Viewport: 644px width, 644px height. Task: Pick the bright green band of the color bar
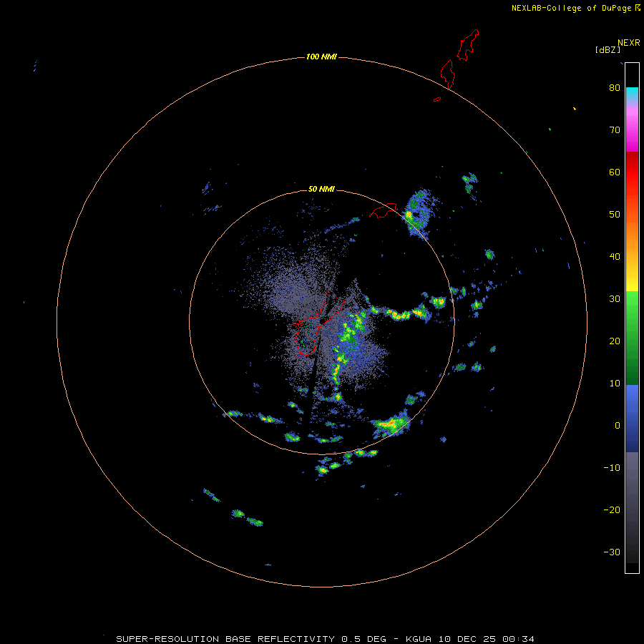[x=632, y=308]
